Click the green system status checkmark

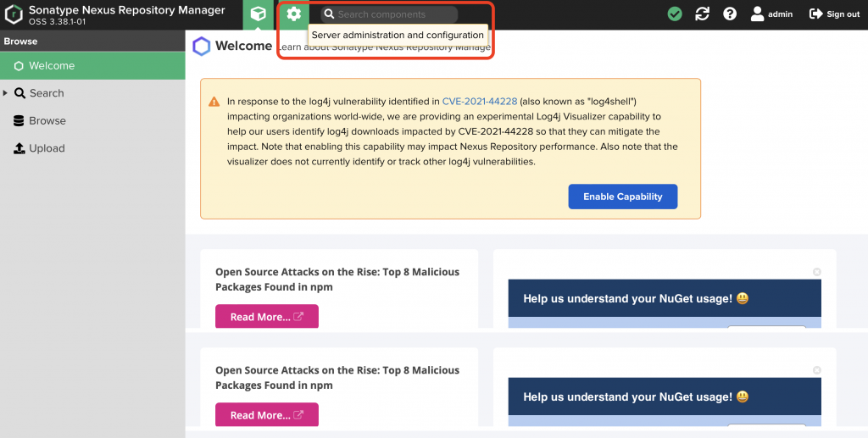tap(675, 14)
